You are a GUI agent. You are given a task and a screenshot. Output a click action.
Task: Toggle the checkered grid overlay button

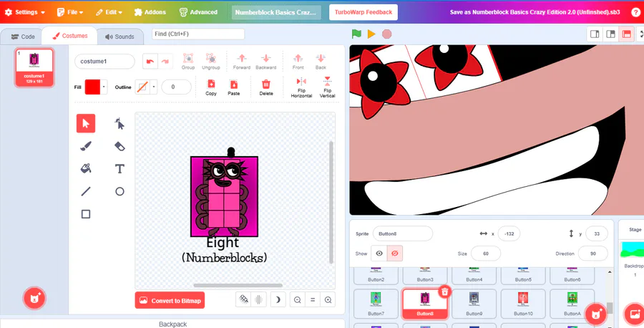244,300
